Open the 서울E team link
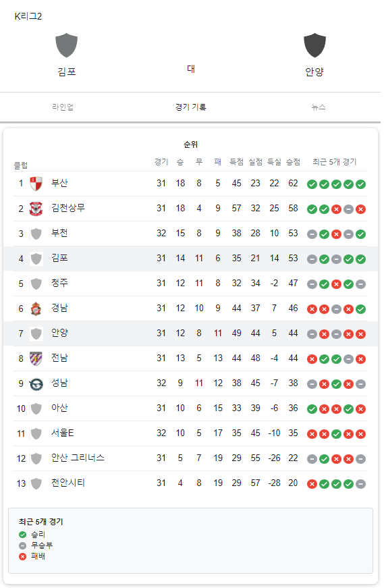The image size is (384, 588). tap(62, 433)
